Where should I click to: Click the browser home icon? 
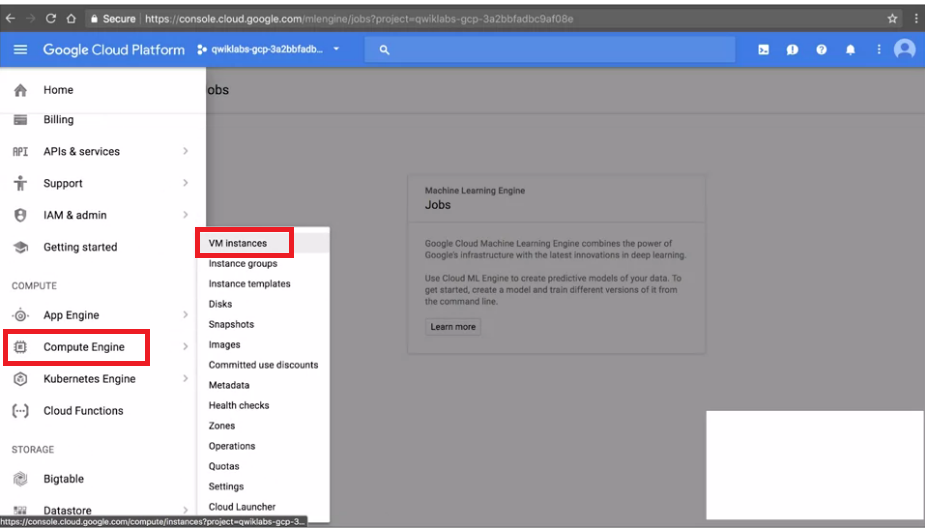[71, 19]
